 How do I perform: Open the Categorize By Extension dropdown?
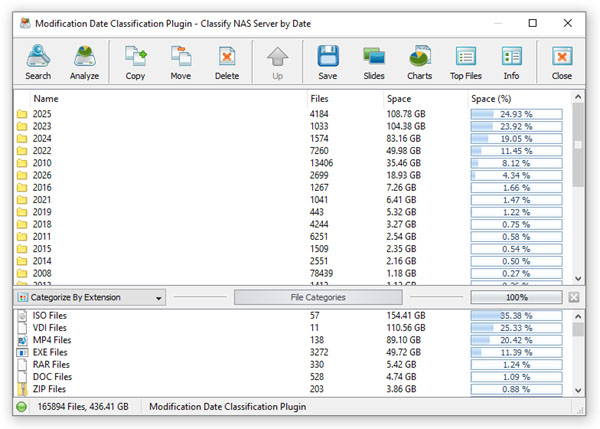click(90, 297)
